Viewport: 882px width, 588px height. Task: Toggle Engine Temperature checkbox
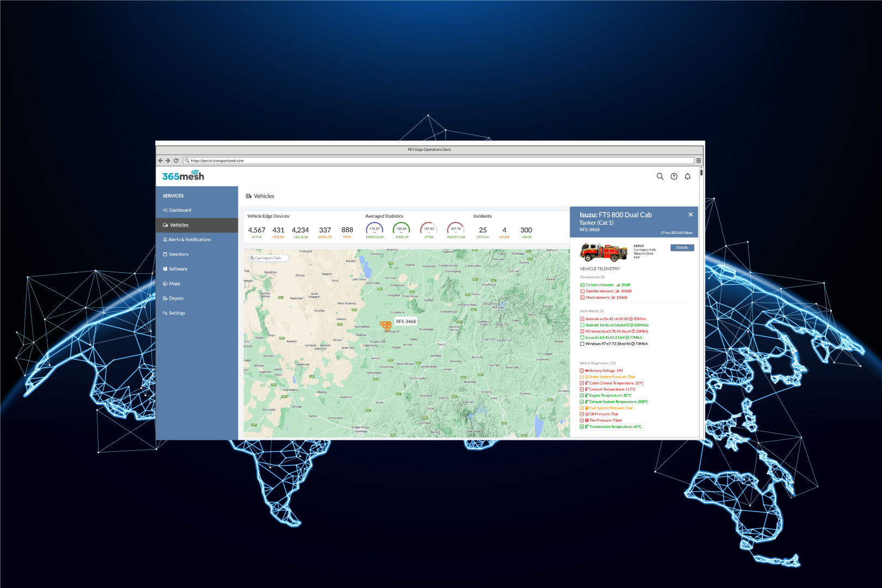point(581,396)
